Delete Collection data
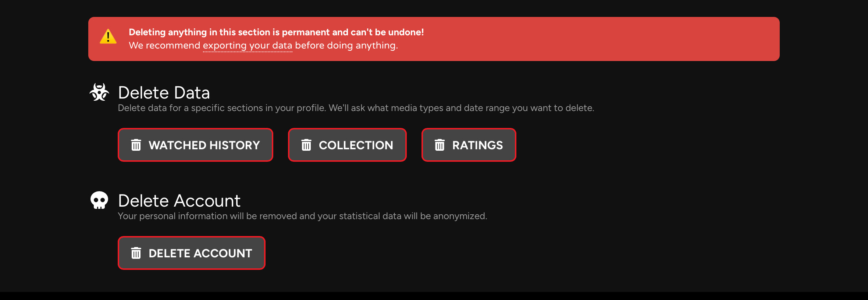 pyautogui.click(x=347, y=145)
